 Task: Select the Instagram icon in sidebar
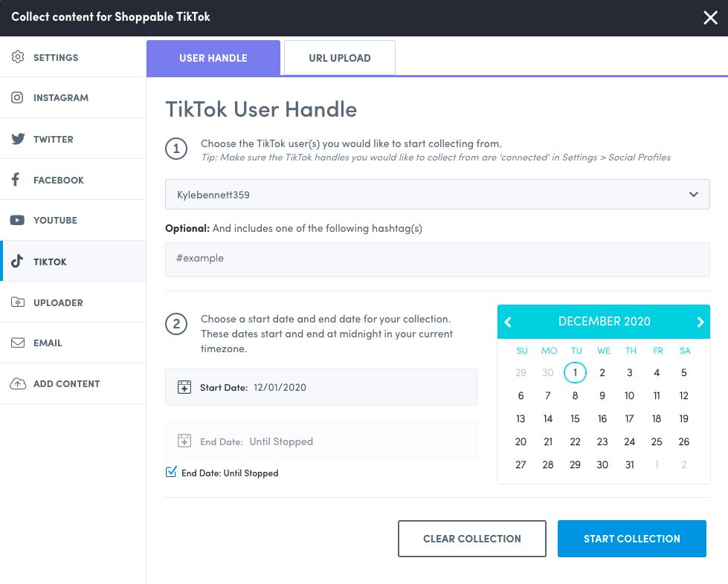point(18,97)
